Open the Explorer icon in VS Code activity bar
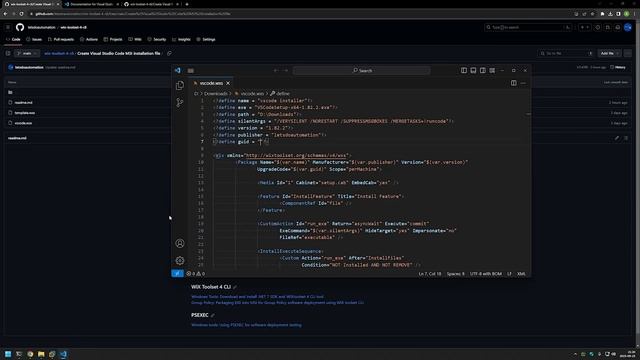Viewport: 640px width, 360px height. tap(180, 85)
